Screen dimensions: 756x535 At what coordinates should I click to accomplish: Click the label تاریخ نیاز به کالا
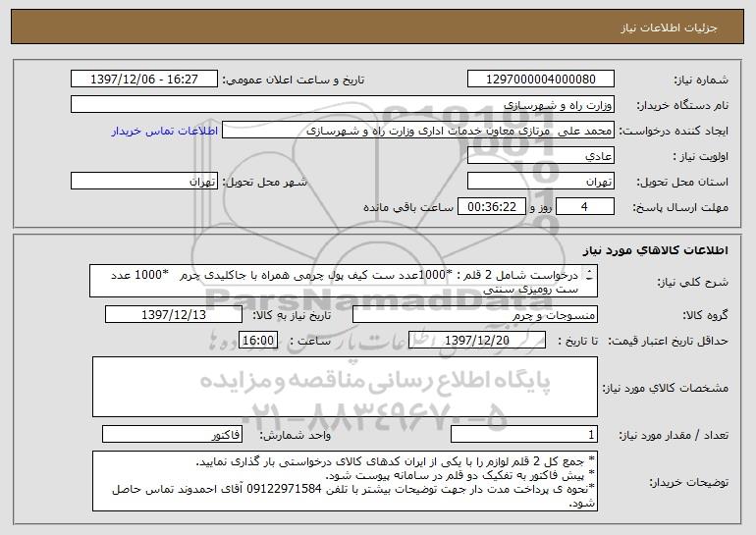(292, 316)
